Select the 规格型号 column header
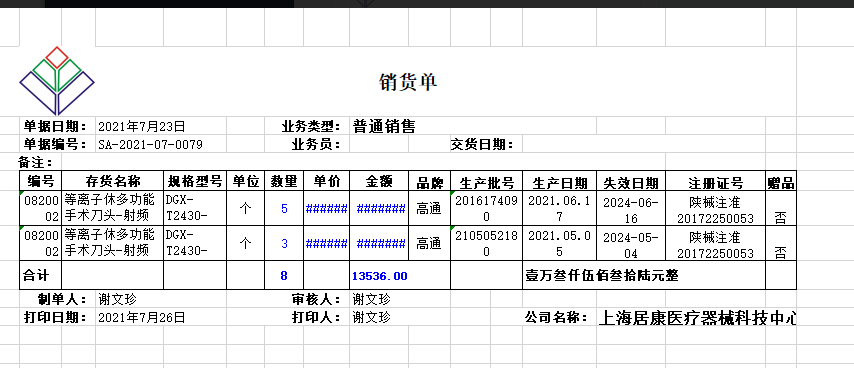Viewport: 854px width, 368px height. (195, 181)
